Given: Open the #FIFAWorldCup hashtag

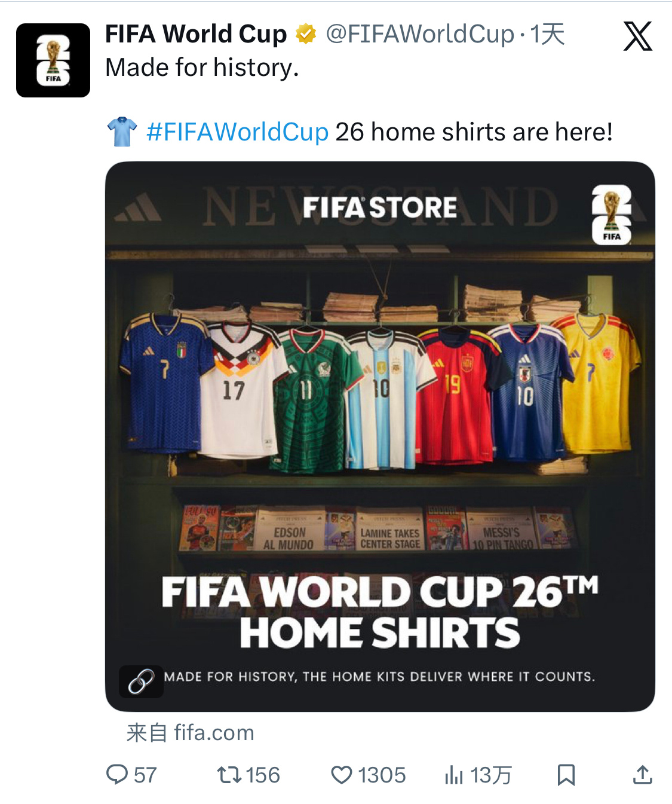Looking at the screenshot, I should click(238, 132).
